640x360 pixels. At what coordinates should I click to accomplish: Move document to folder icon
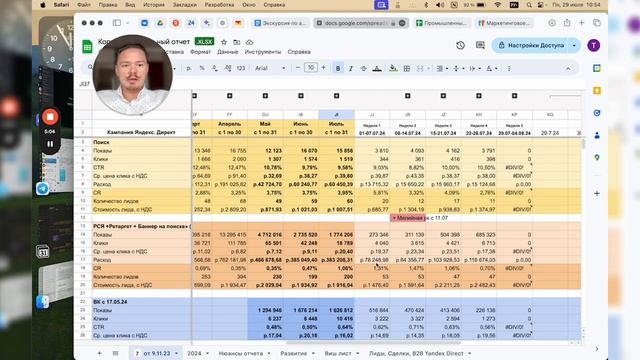[x=236, y=42]
